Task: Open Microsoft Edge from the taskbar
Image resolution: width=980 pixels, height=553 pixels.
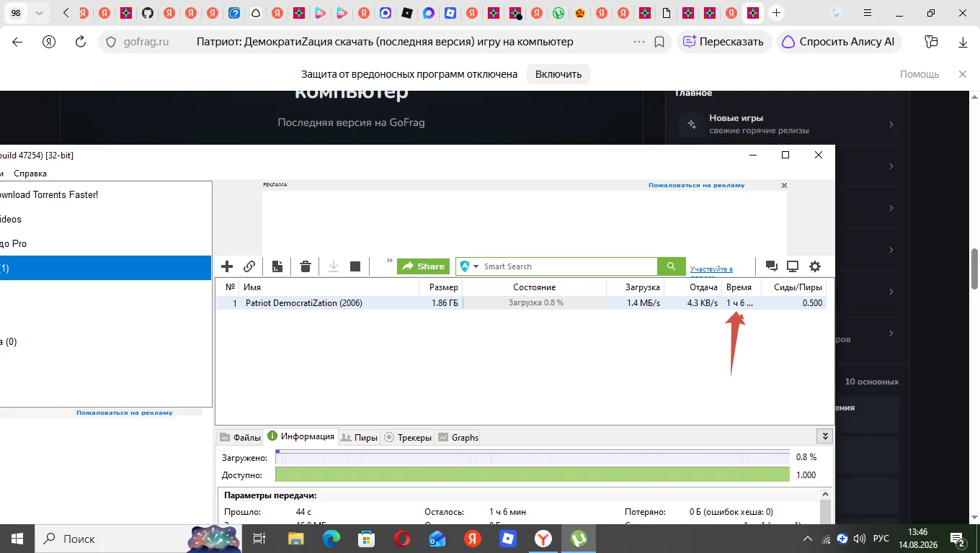Action: coord(331,539)
